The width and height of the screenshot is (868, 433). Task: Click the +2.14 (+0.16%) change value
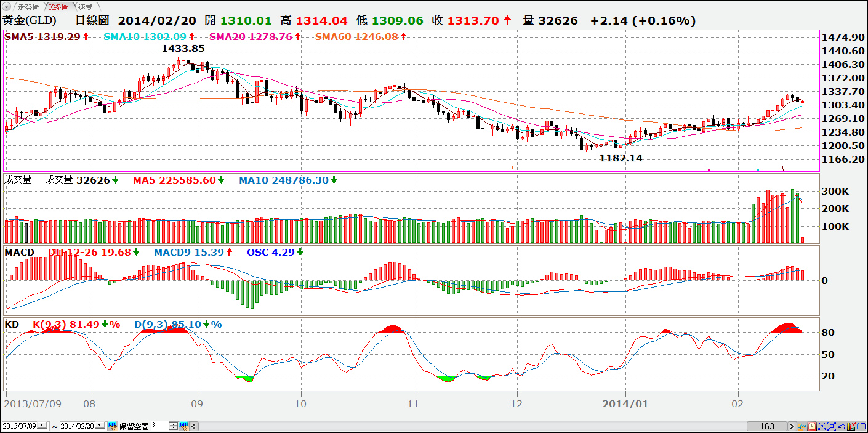coord(643,20)
